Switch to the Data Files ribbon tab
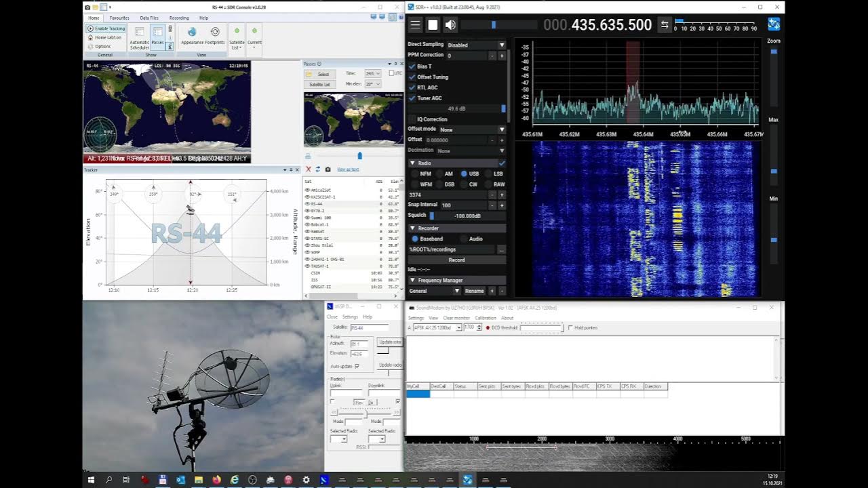Viewport: 868px width, 488px height. click(149, 18)
